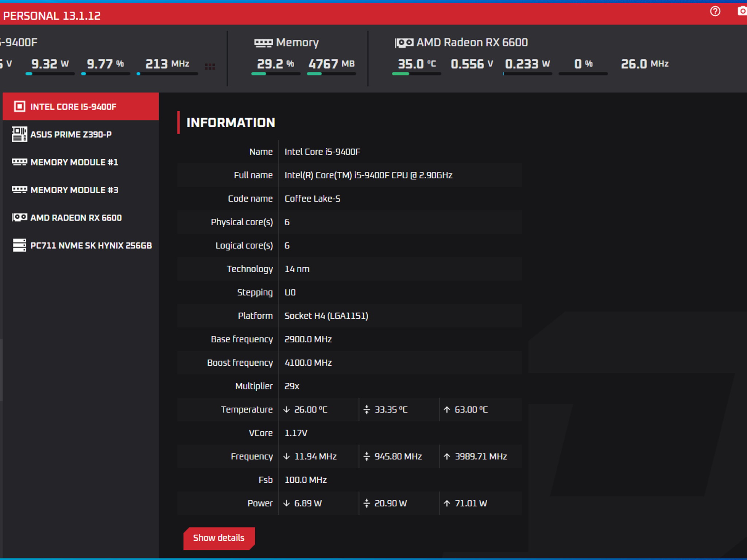
Task: Click the CPU chip icon beside Intel Core i5-9400F
Action: [19, 106]
